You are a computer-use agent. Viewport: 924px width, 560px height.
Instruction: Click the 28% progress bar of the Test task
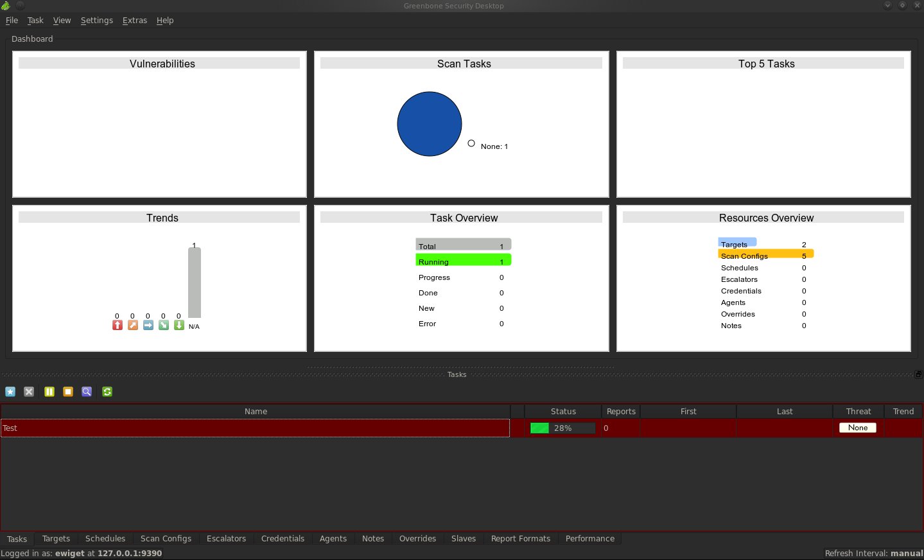pyautogui.click(x=562, y=428)
